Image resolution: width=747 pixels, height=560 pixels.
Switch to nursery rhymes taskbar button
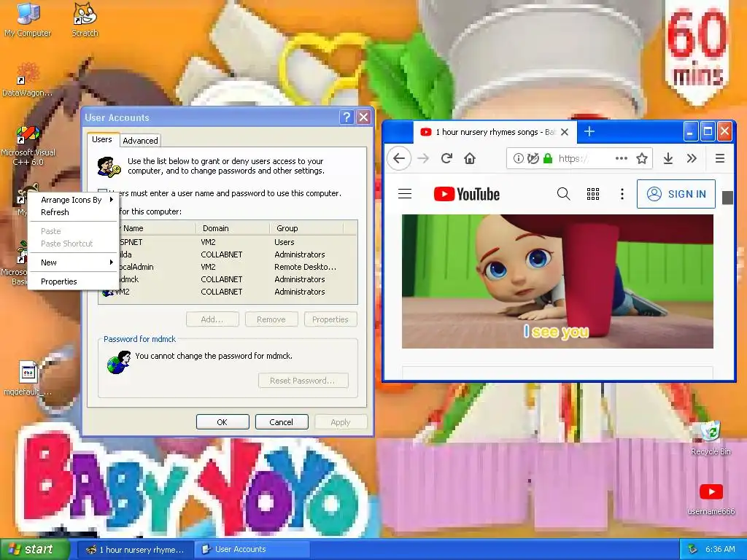(136, 550)
